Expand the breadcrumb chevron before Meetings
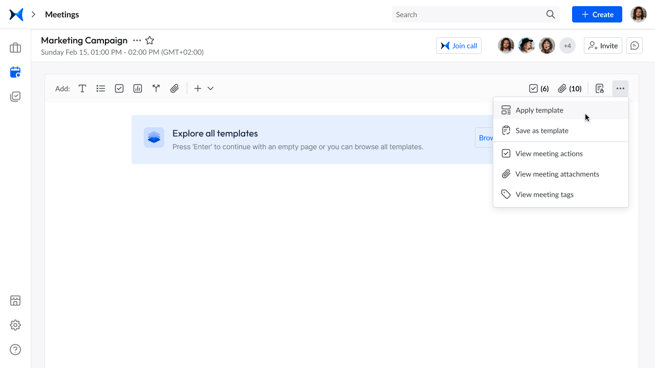The image size is (655, 368). click(33, 15)
